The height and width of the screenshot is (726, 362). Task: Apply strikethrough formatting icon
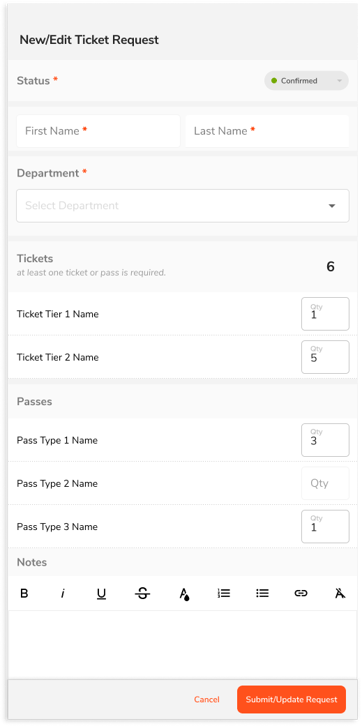tap(142, 593)
